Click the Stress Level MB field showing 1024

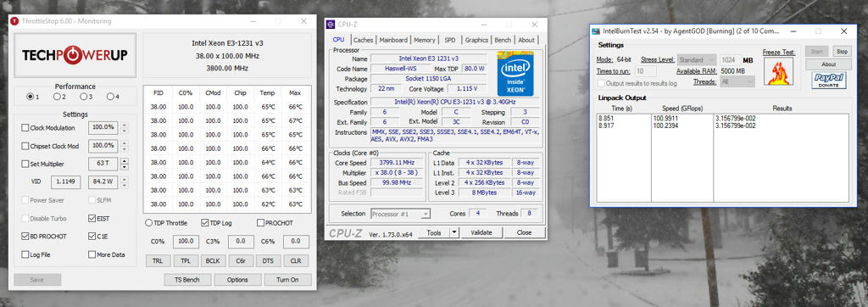[x=730, y=60]
